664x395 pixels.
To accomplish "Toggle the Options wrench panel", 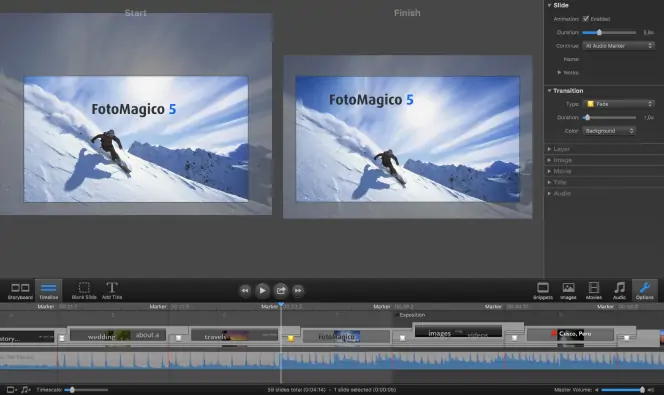I will [645, 291].
